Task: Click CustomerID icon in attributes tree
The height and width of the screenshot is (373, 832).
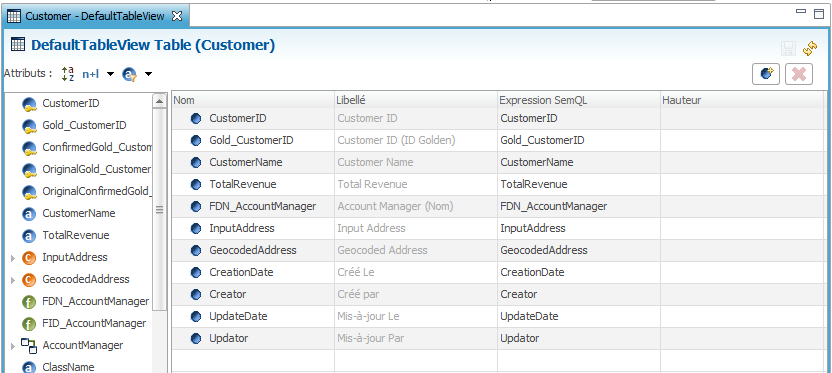Action: (x=29, y=104)
